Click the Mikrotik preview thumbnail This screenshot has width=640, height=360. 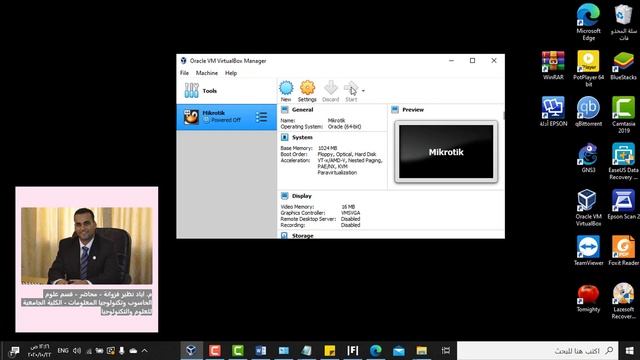click(x=446, y=151)
